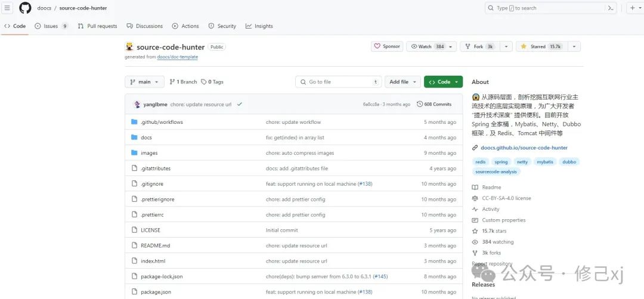This screenshot has height=299, width=644.
Task: Open the create new plus button
Action: 632,8
